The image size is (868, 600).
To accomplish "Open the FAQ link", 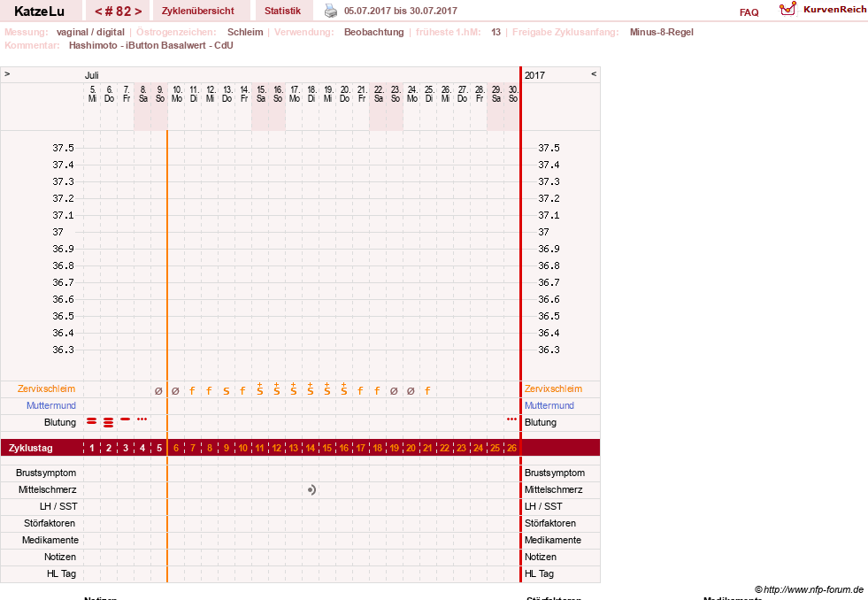I will [749, 12].
